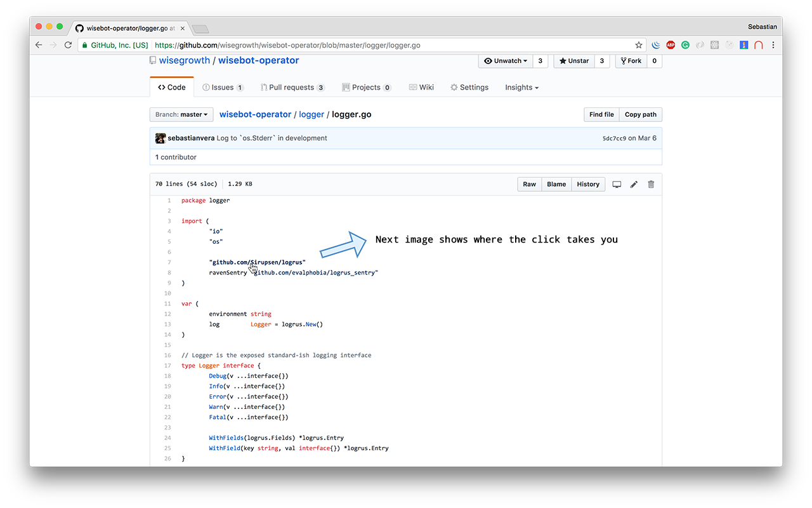Click the stargazers count next to Unstar
The image size is (812, 508).
tap(602, 61)
